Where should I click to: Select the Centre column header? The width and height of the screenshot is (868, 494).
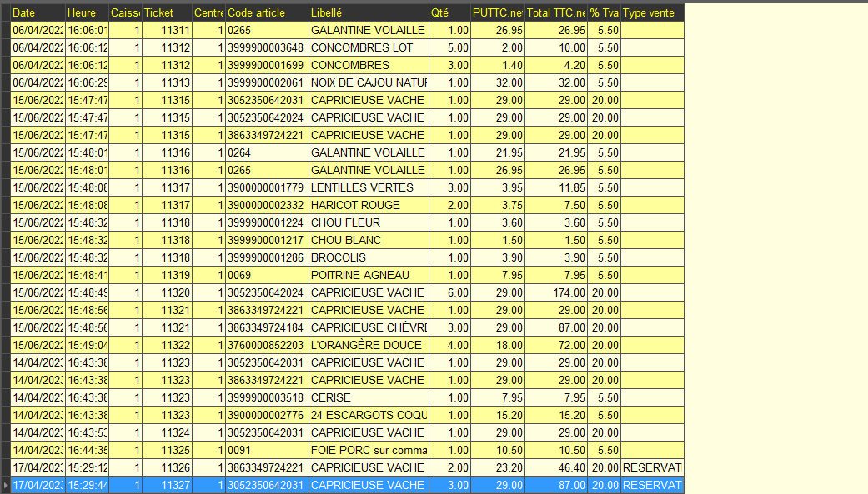coord(208,12)
